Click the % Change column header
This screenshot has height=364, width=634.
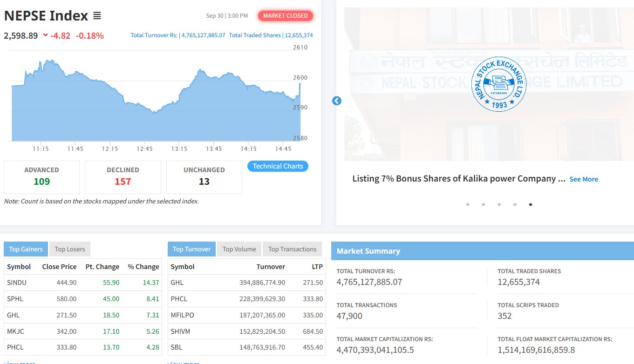tap(143, 267)
